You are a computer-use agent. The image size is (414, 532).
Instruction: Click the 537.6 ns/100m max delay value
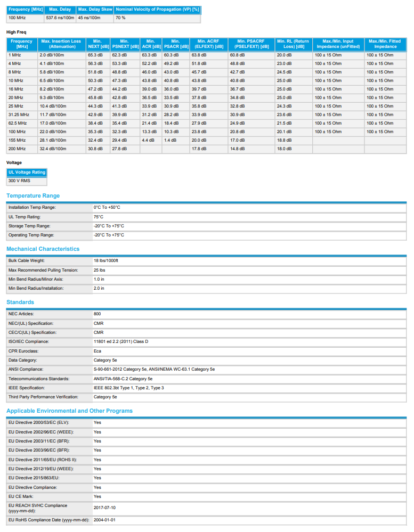point(60,18)
